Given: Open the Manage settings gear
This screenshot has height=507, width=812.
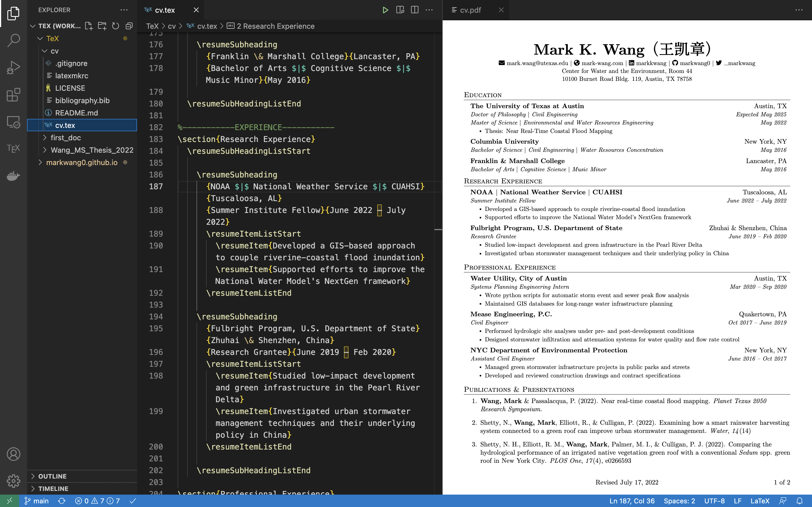Looking at the screenshot, I should pyautogui.click(x=13, y=481).
